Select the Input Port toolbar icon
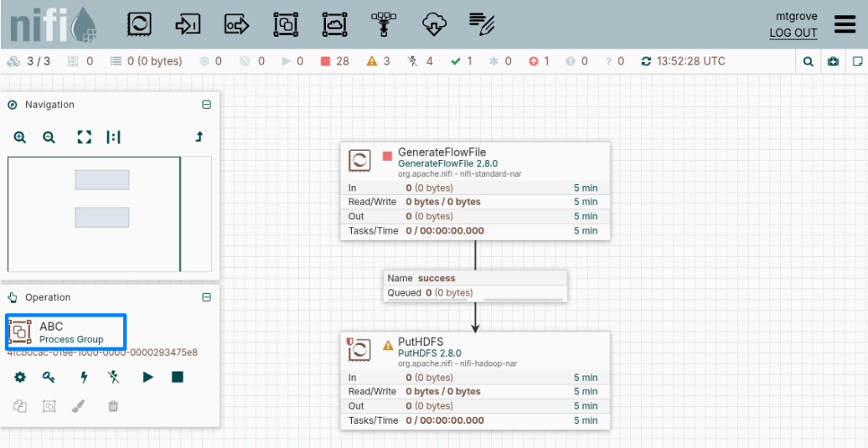 [188, 24]
